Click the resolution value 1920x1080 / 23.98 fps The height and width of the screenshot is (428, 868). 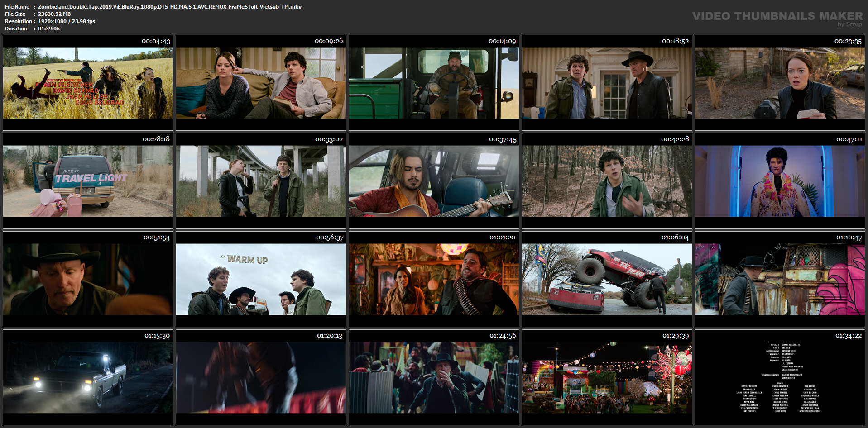click(x=67, y=21)
